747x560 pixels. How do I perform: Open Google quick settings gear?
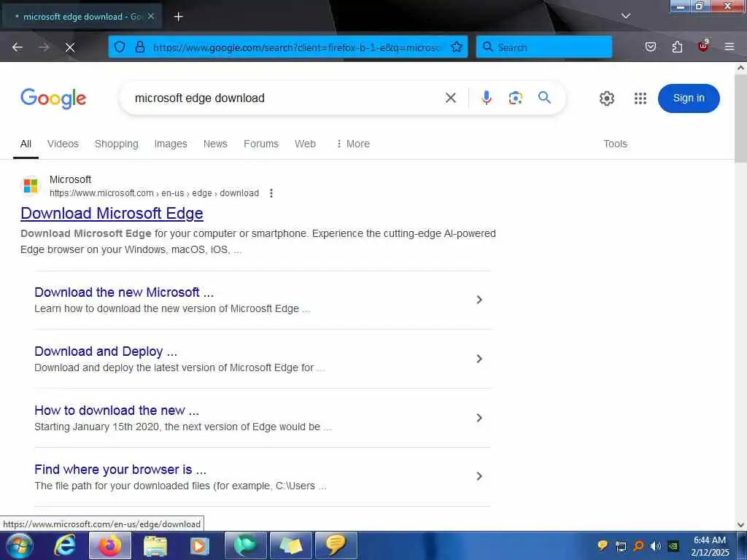(x=606, y=98)
